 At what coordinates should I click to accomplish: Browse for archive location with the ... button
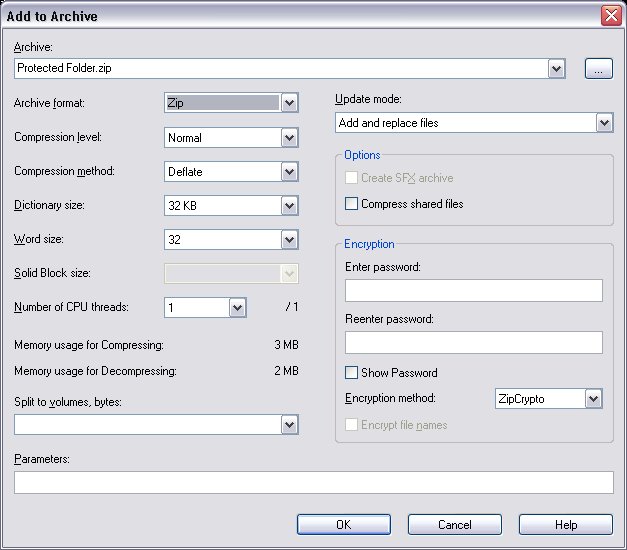599,68
